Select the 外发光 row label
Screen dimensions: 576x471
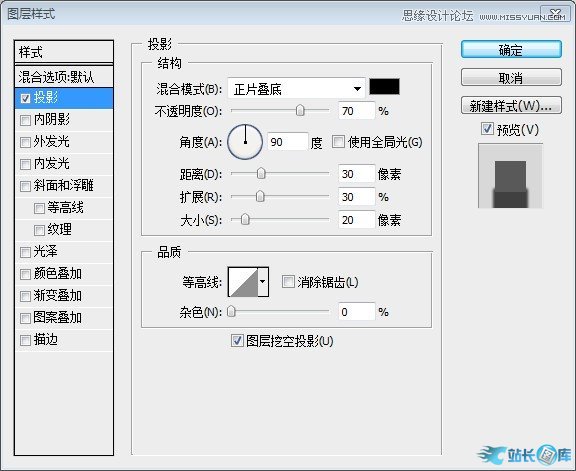pos(52,141)
